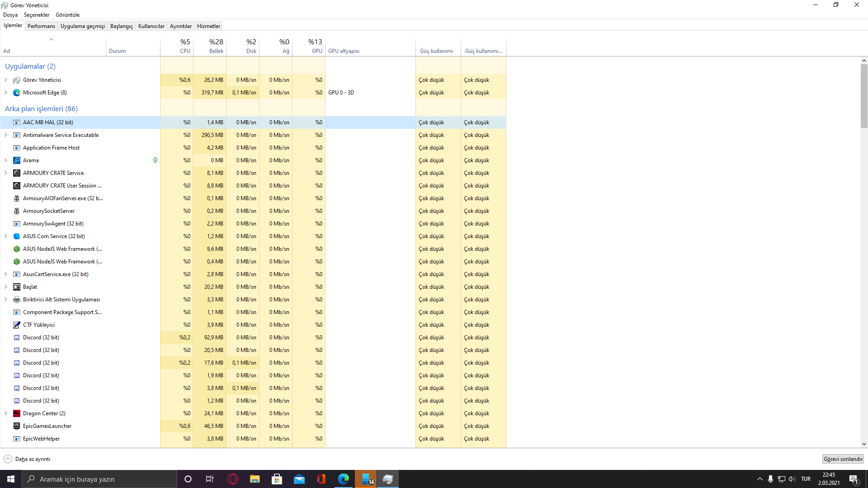Expand the Microsoft Edge process group
The width and height of the screenshot is (868, 488).
tap(5, 93)
